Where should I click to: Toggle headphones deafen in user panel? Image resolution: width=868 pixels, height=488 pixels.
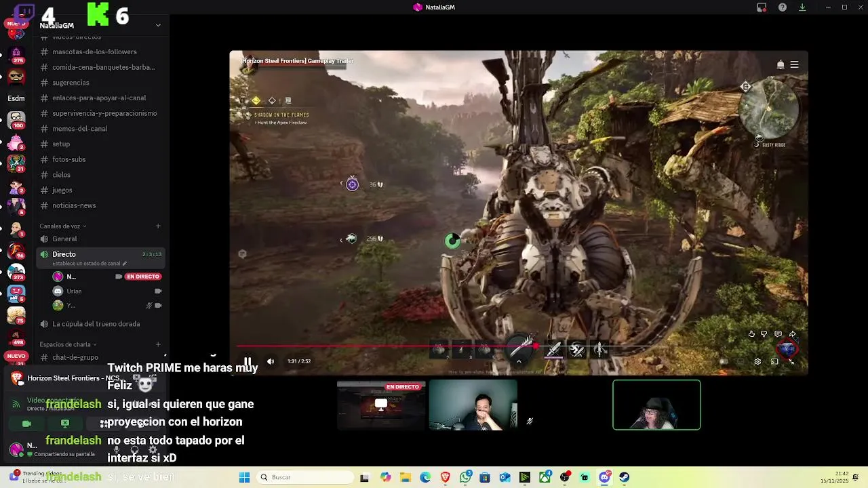click(x=134, y=449)
